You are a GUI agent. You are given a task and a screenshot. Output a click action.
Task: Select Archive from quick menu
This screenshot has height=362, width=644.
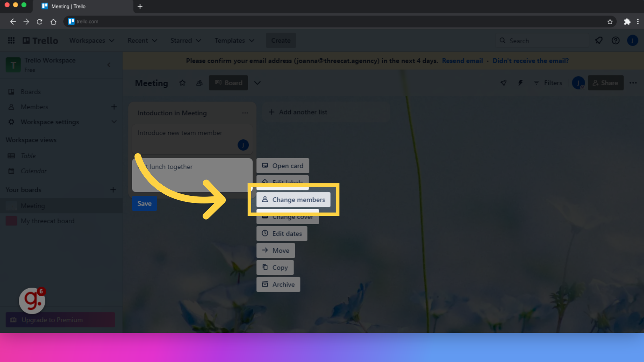278,284
